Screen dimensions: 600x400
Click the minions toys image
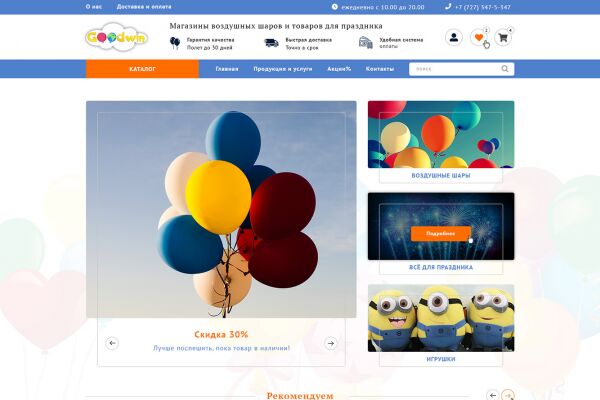coord(441,318)
